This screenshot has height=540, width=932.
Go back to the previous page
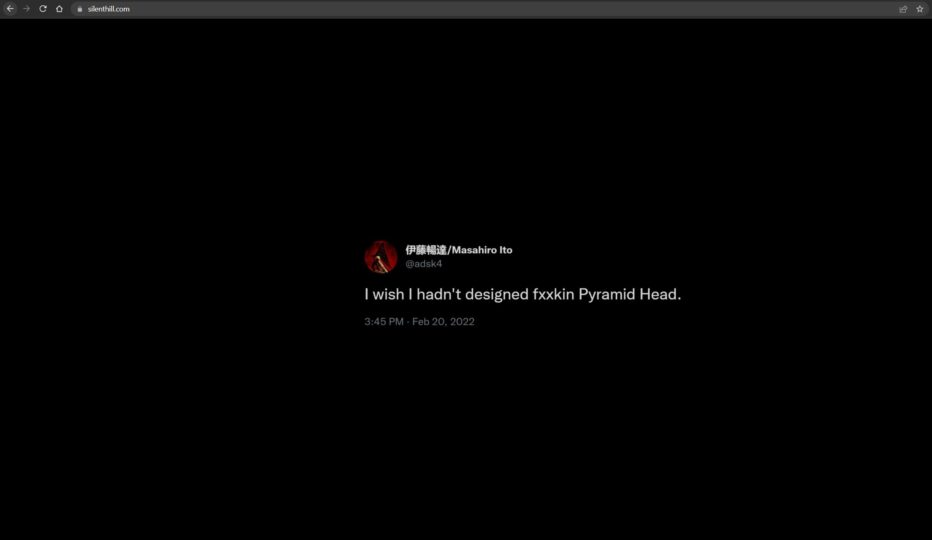[10, 9]
